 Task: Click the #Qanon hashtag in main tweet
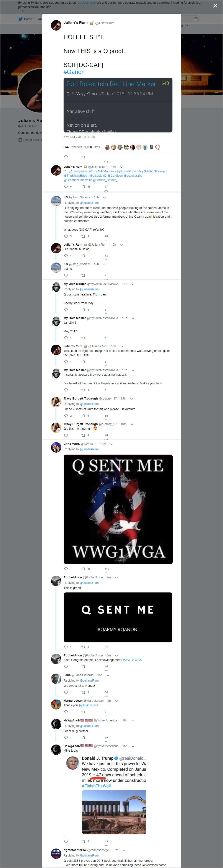click(x=74, y=72)
